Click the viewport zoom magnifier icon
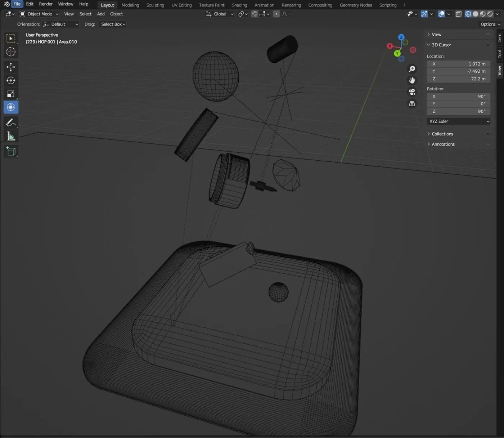This screenshot has width=504, height=438. coord(412,69)
